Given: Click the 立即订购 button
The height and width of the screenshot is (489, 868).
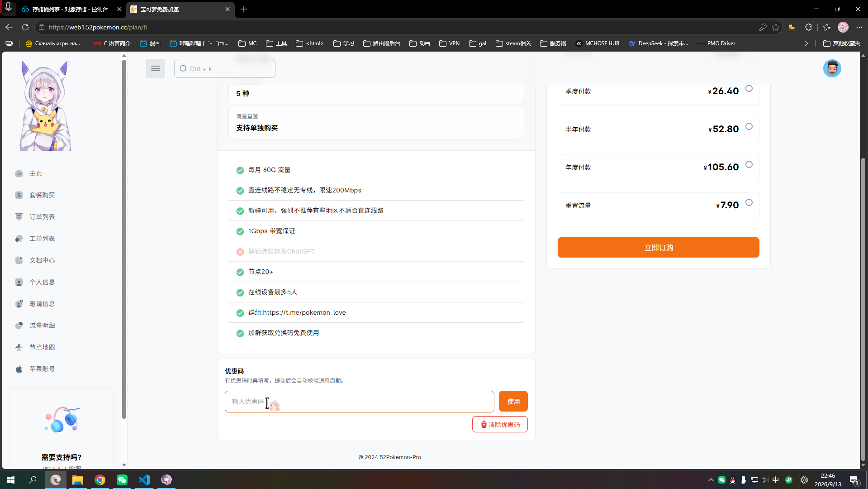Looking at the screenshot, I should pyautogui.click(x=658, y=248).
